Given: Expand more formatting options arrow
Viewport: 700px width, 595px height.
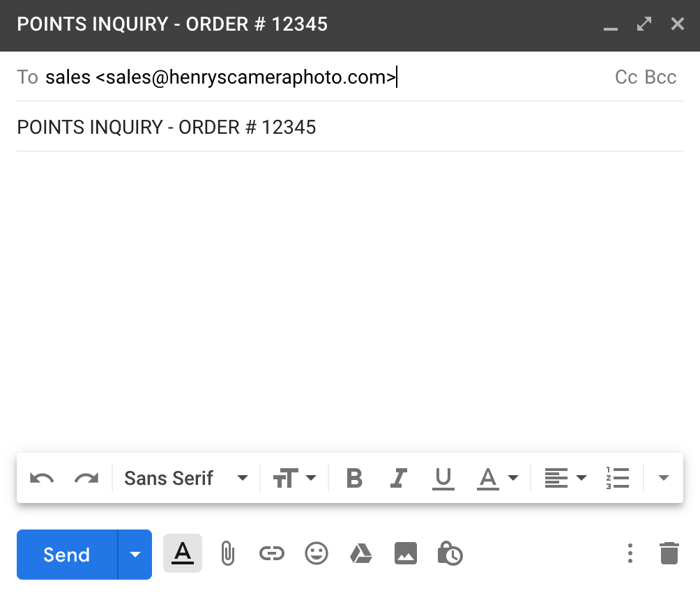Looking at the screenshot, I should tap(664, 478).
